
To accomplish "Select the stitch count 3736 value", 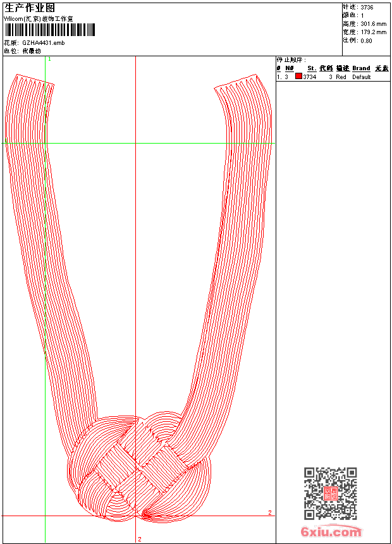I will [x=367, y=7].
